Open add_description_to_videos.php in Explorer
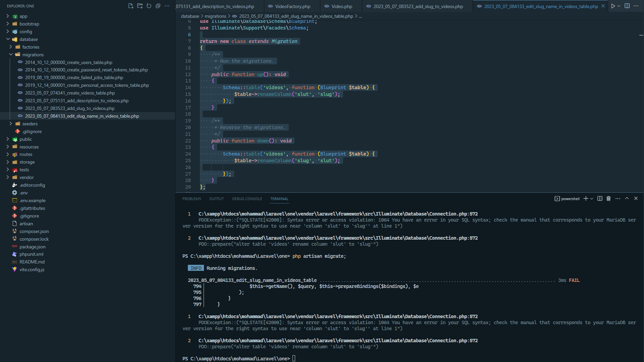The image size is (644, 362). [x=76, y=101]
